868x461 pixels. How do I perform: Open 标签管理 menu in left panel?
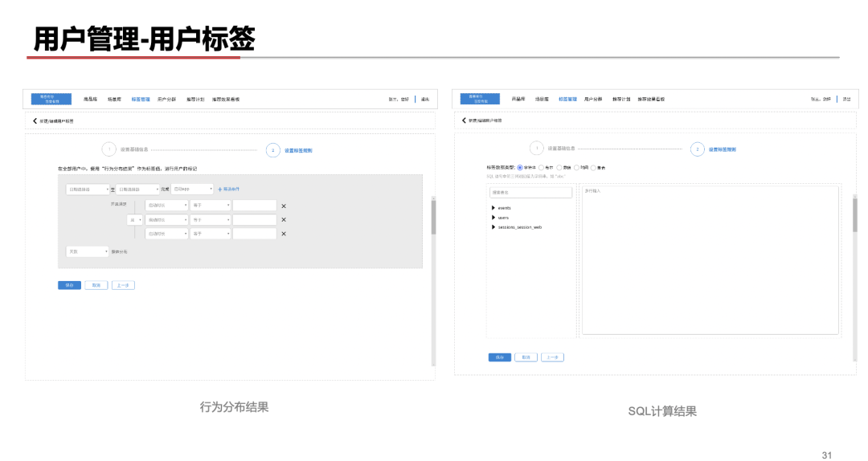click(x=141, y=100)
